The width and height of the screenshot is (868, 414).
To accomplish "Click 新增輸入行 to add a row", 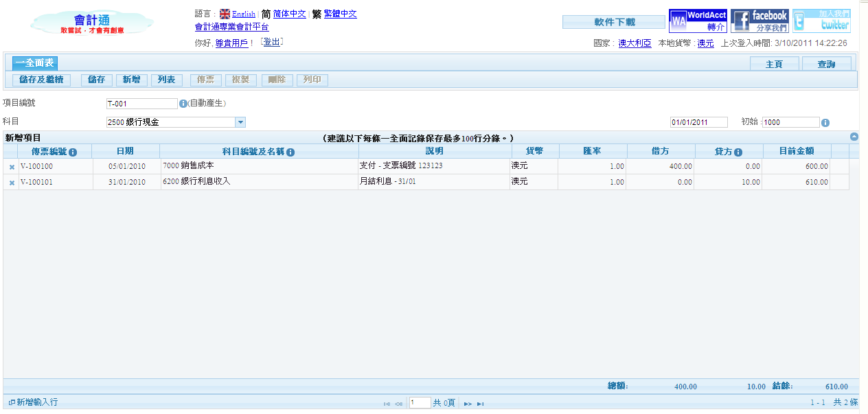I will (x=33, y=402).
